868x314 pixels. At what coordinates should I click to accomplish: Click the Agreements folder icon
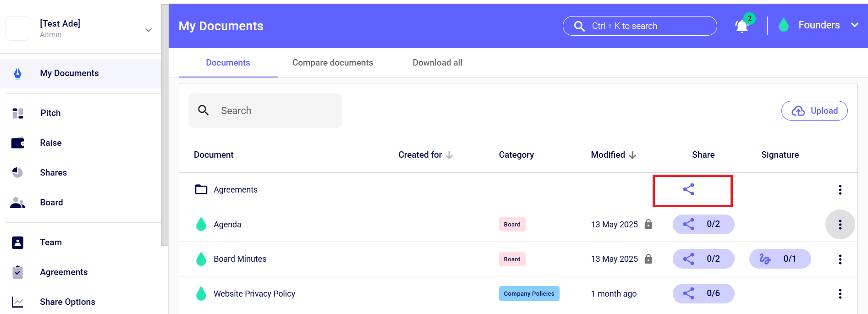(x=201, y=189)
